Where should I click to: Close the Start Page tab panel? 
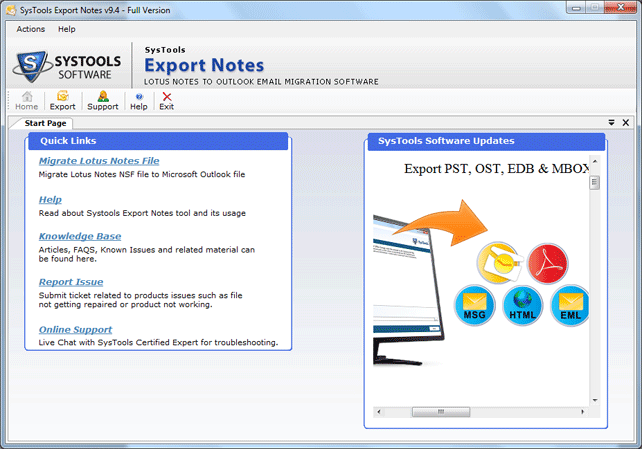[x=626, y=122]
